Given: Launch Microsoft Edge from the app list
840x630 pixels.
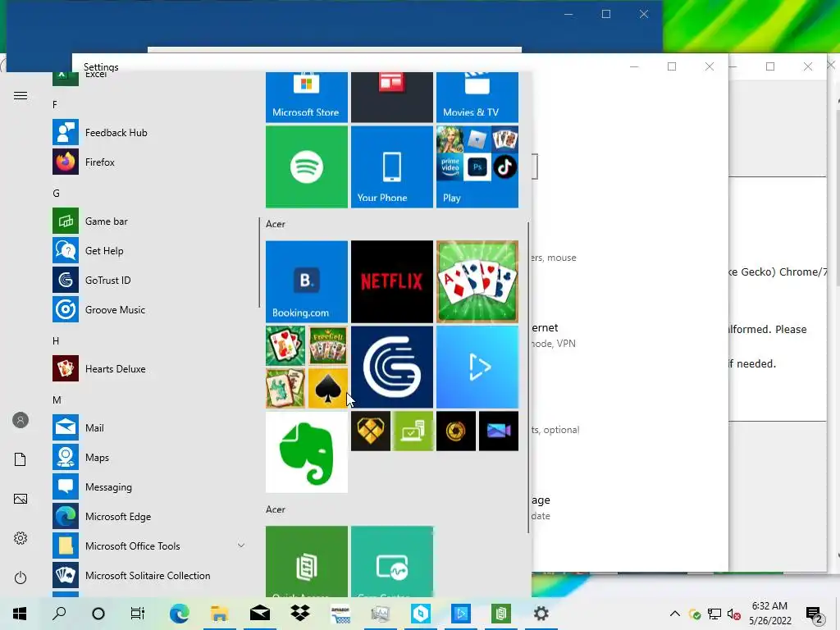Looking at the screenshot, I should click(150, 516).
